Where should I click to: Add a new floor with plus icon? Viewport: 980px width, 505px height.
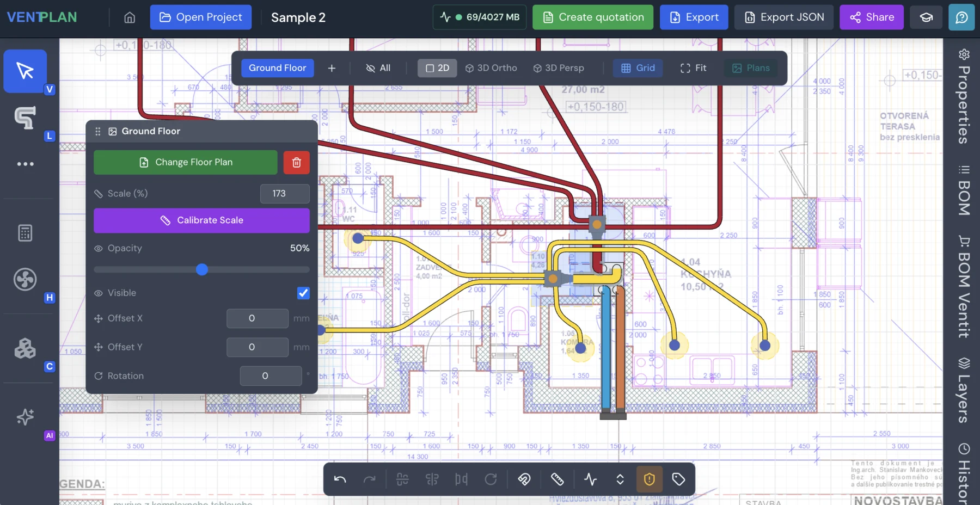[332, 68]
